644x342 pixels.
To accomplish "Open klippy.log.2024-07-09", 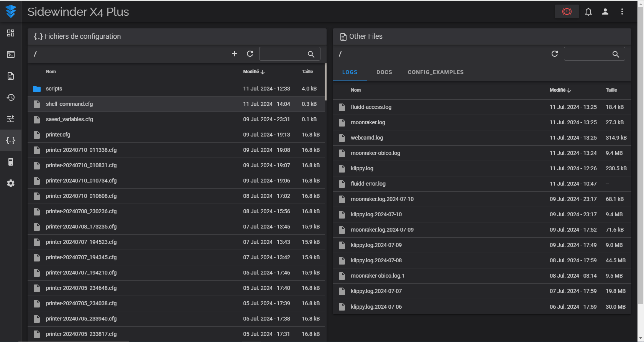I will 482,245.
